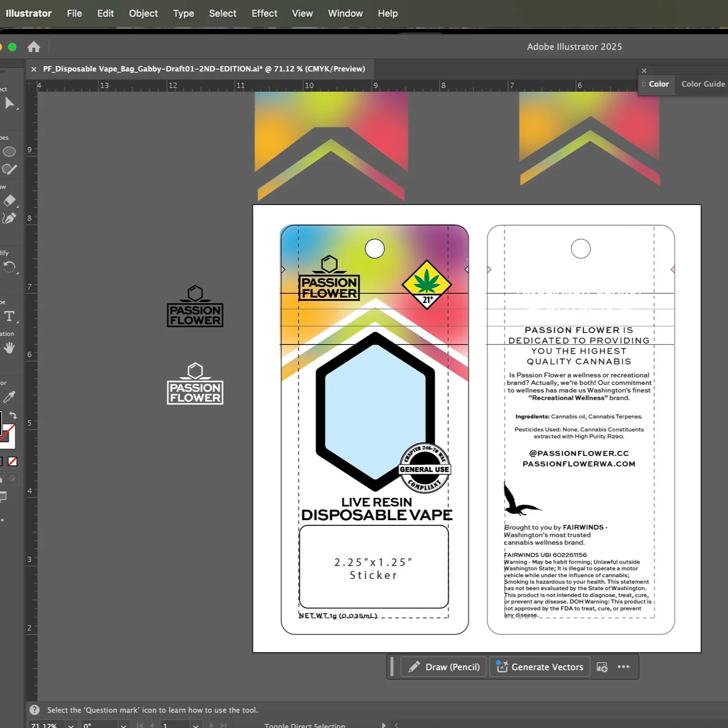Image resolution: width=728 pixels, height=728 pixels.
Task: Click the white Passion Flower logo on pasteboard
Action: [195, 384]
